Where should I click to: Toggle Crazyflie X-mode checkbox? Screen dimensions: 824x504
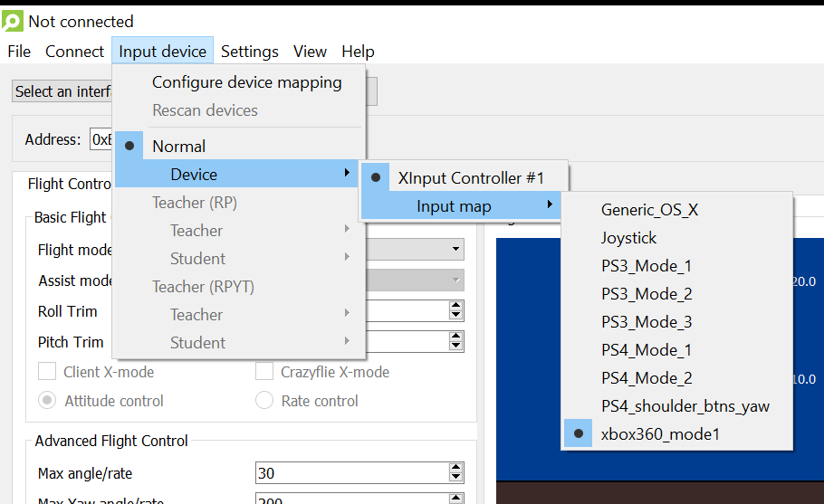(x=264, y=372)
